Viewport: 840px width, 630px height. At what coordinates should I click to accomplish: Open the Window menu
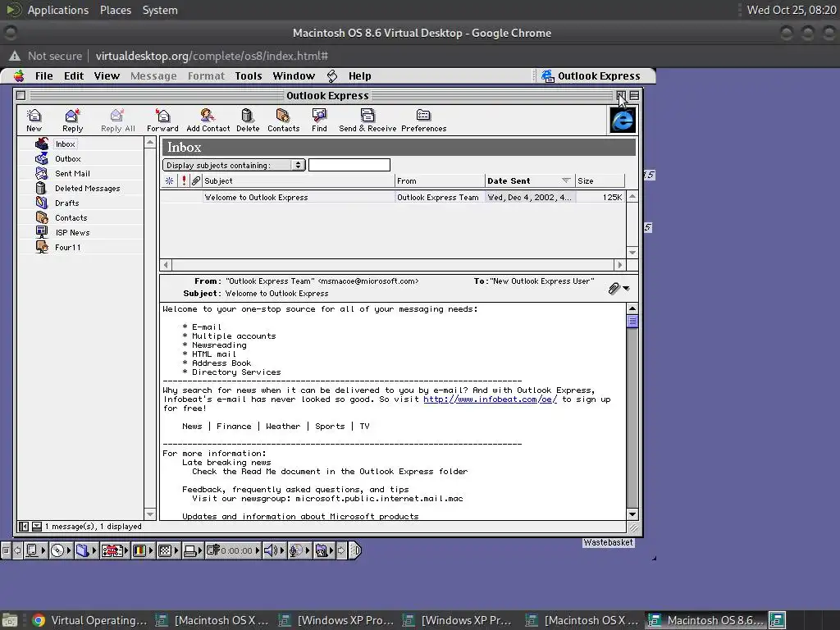294,76
